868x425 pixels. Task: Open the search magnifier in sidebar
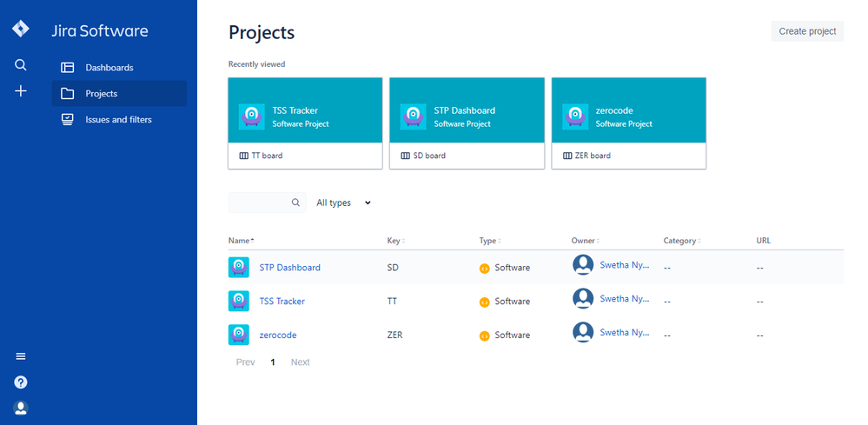[x=21, y=65]
